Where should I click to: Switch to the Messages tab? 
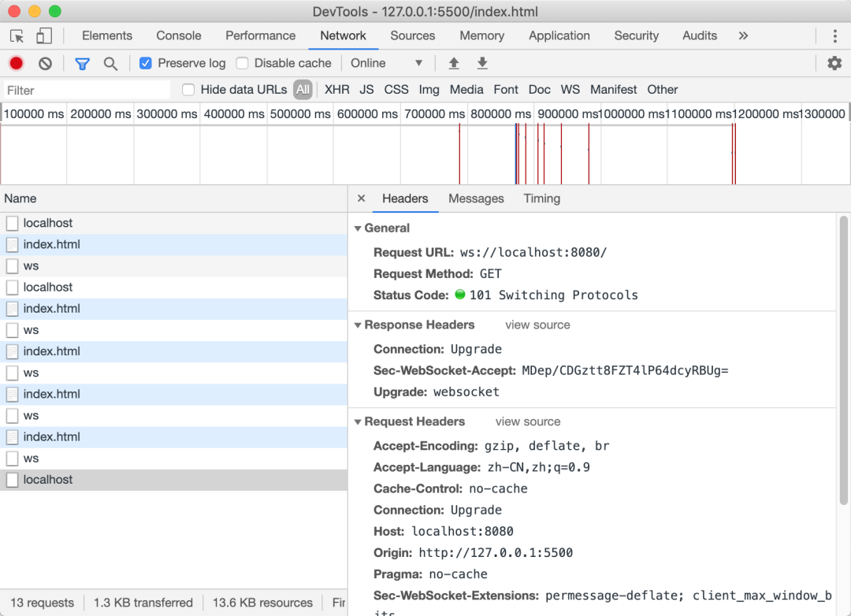click(476, 199)
